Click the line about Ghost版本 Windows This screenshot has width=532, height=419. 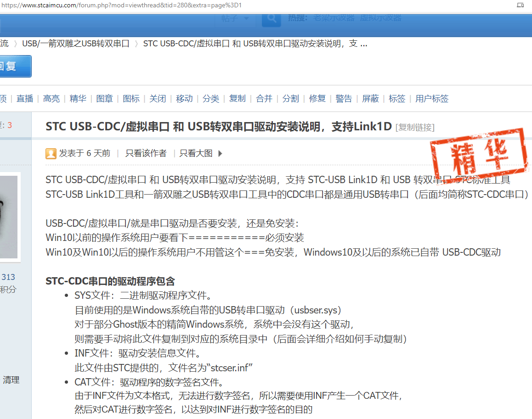click(x=214, y=324)
